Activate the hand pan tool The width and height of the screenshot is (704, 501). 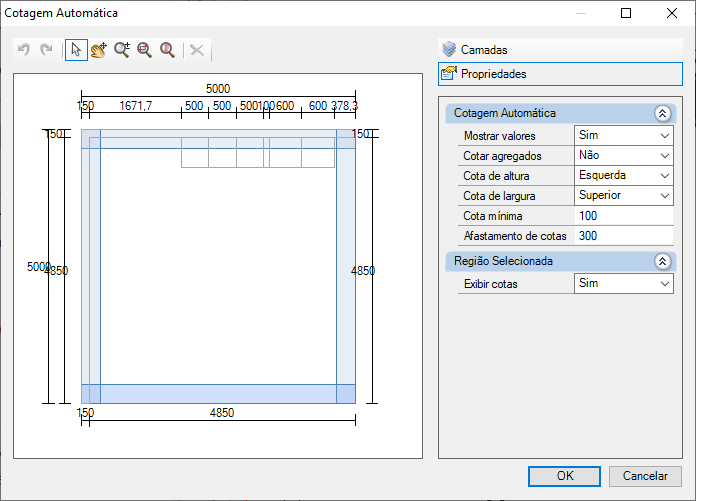[x=99, y=49]
